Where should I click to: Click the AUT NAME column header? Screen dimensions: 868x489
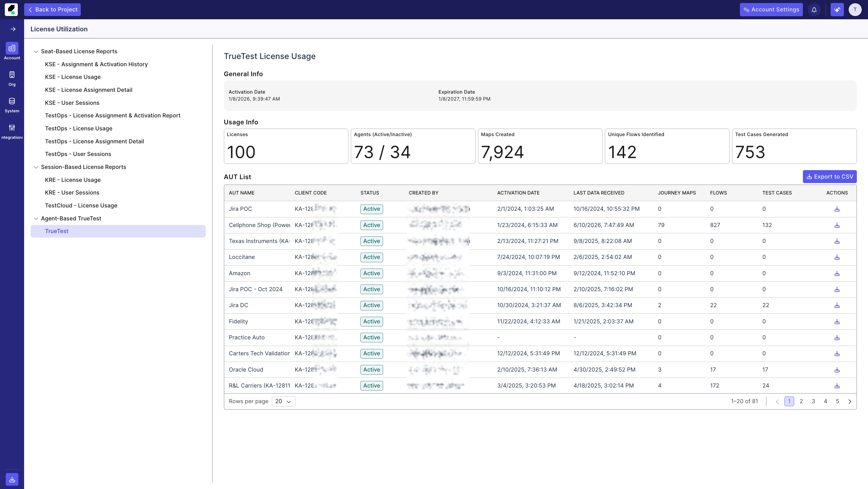pyautogui.click(x=242, y=193)
